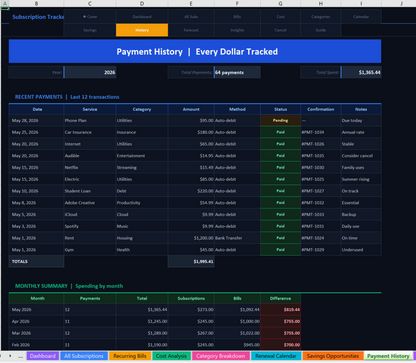The width and height of the screenshot is (416, 363).
Task: Open the Calendar navigation button
Action: coord(361,17)
